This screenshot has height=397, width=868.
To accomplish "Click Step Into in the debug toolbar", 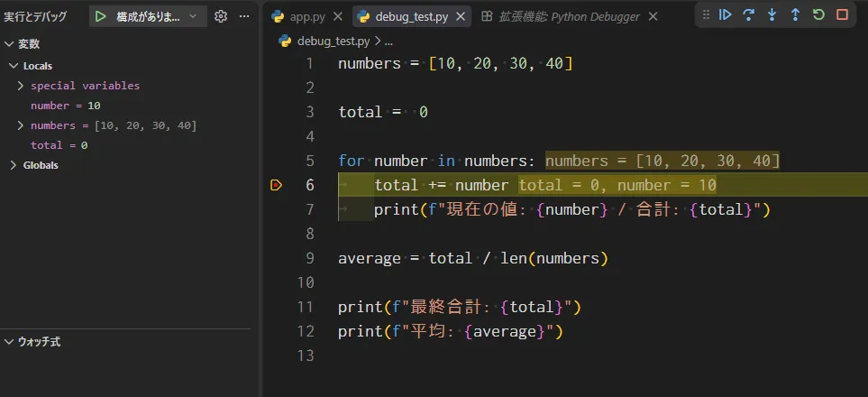I will (x=772, y=15).
